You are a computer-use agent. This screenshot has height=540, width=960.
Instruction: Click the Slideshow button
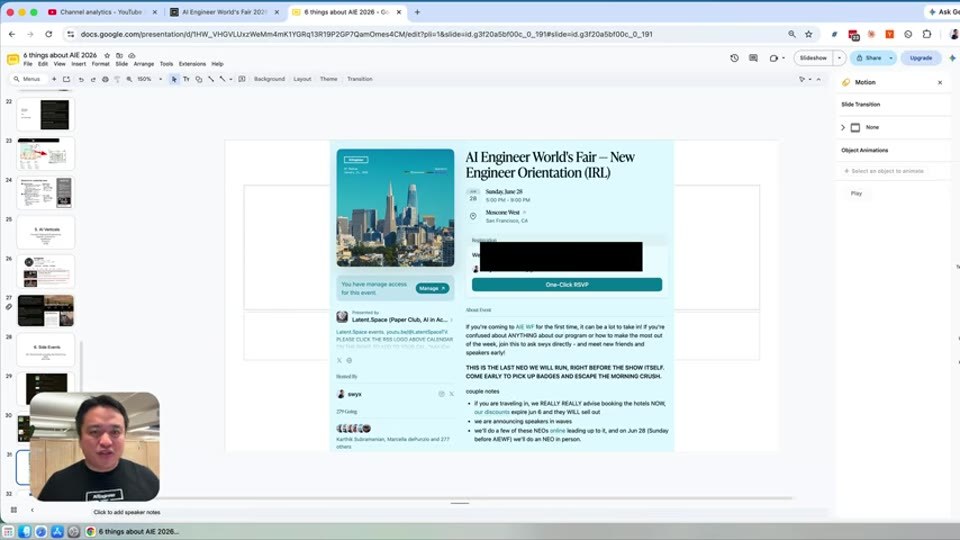(813, 58)
